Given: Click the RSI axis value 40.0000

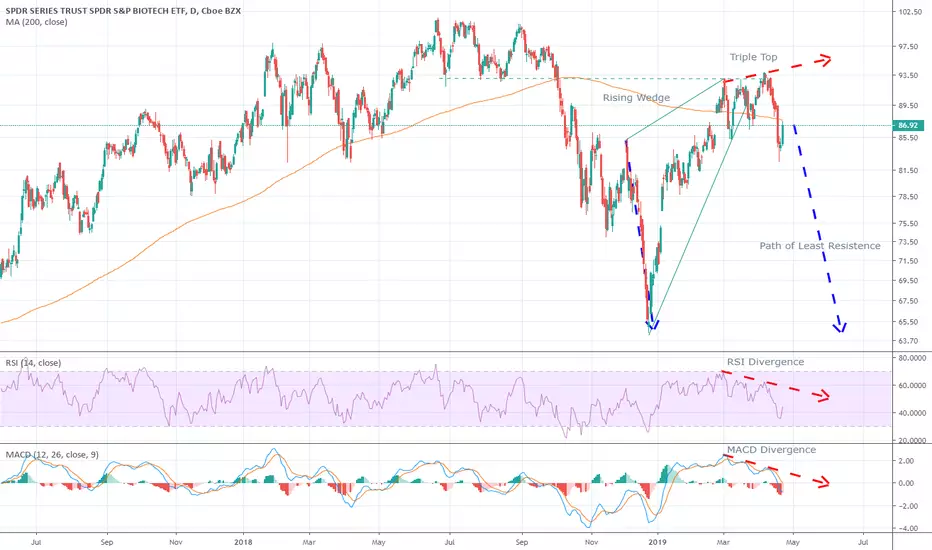Looking at the screenshot, I should coord(911,413).
